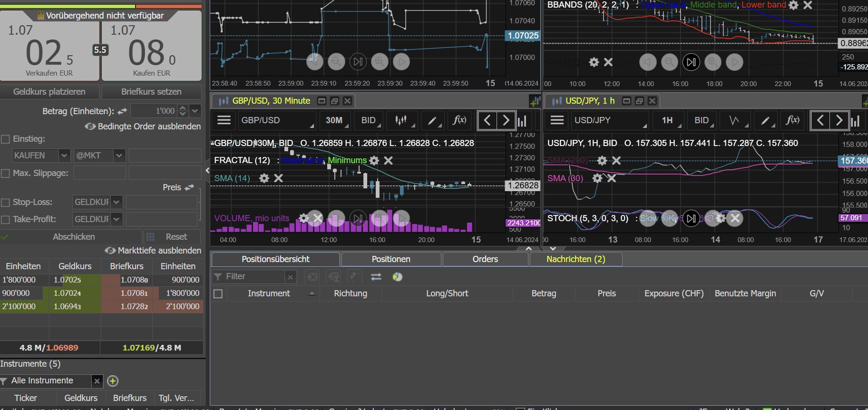Click Abschicken submit button
868x410 pixels.
coord(74,237)
